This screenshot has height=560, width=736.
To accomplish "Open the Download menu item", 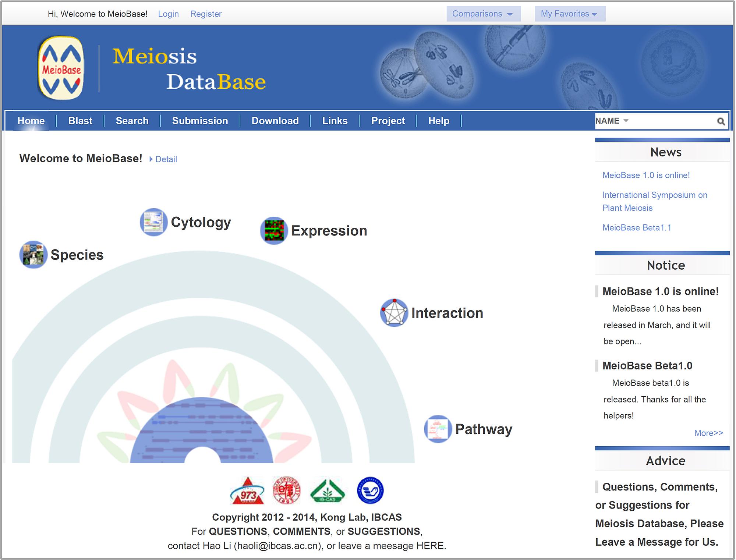I will click(x=275, y=121).
